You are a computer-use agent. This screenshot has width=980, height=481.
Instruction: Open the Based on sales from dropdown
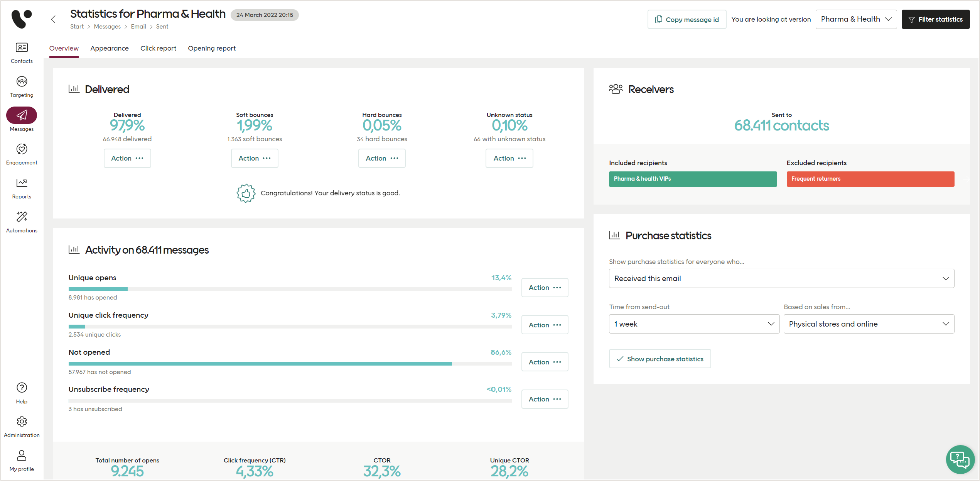[x=868, y=324]
